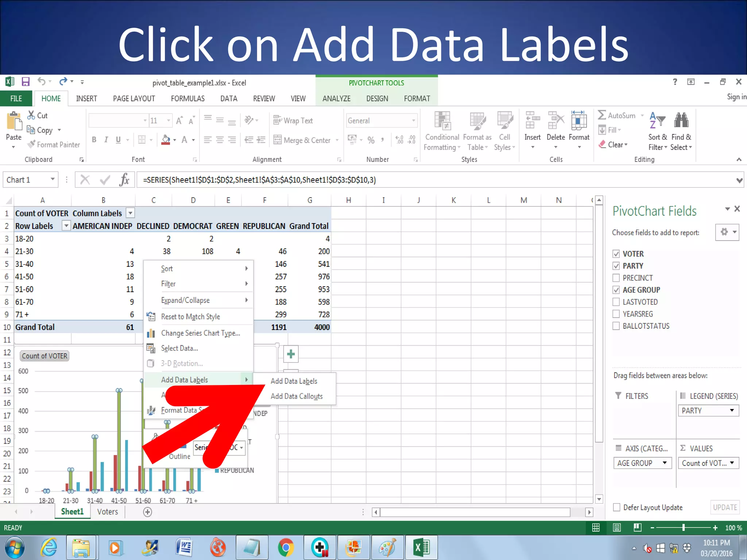Click the Clear button
The height and width of the screenshot is (560, 747).
point(614,145)
